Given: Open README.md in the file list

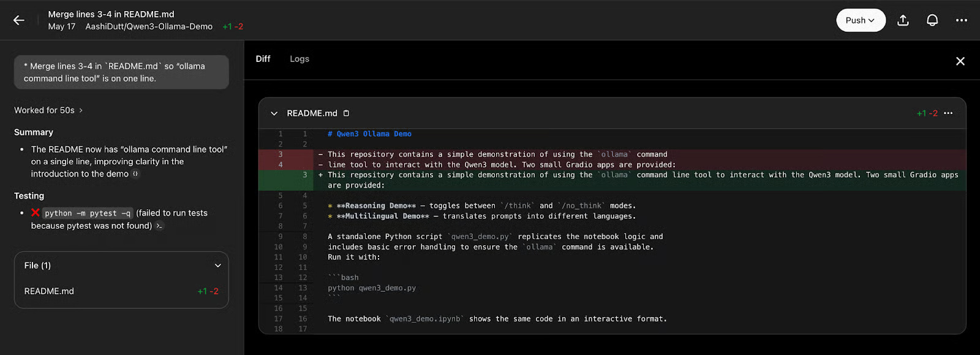Looking at the screenshot, I should tap(49, 291).
